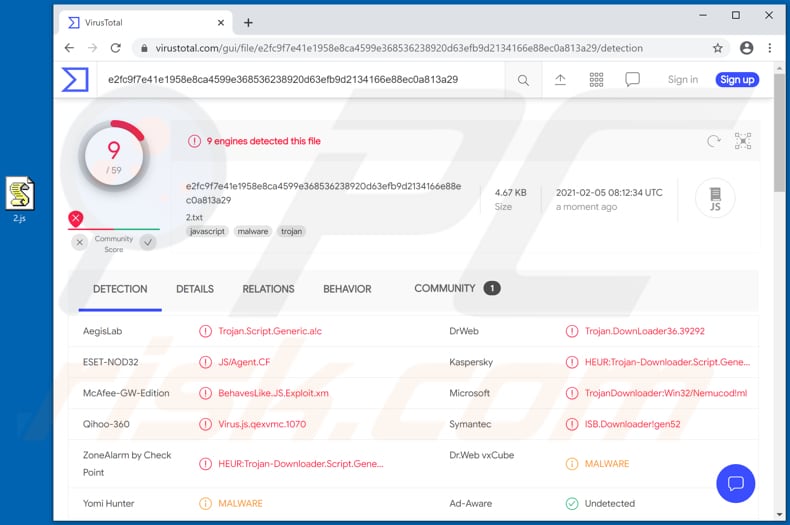The width and height of the screenshot is (790, 525).
Task: Open the RELATIONS tab
Action: tap(269, 289)
